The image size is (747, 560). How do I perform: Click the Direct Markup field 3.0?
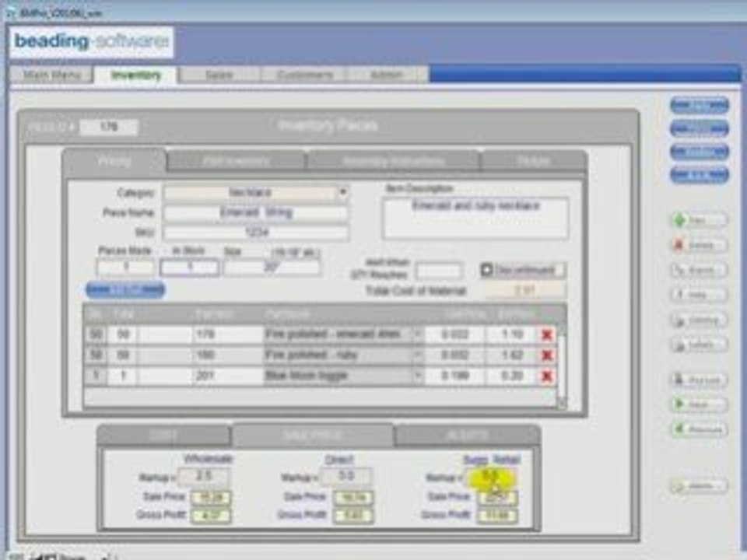[x=345, y=476]
